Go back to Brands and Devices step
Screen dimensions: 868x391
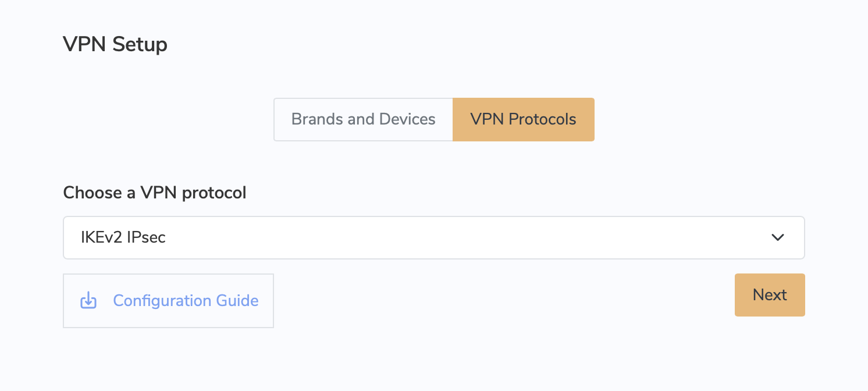click(x=363, y=119)
